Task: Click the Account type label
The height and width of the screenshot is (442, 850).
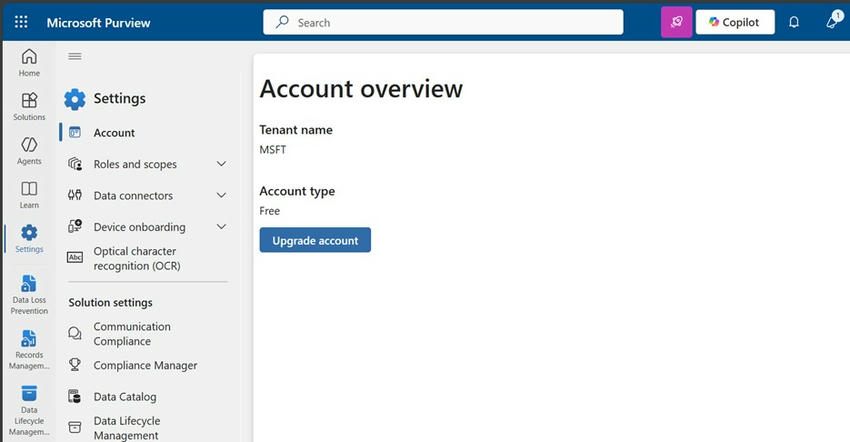Action: click(x=297, y=191)
